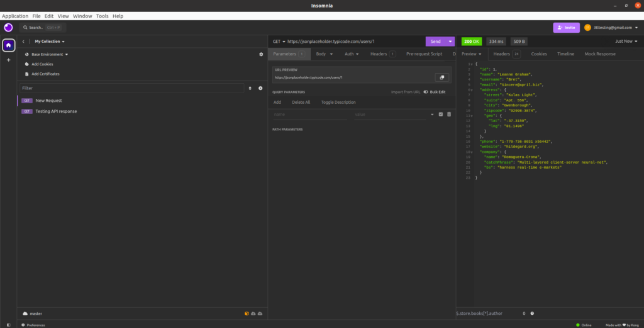Image resolution: width=644 pixels, height=328 pixels.
Task: Click the Invite button
Action: click(x=566, y=28)
